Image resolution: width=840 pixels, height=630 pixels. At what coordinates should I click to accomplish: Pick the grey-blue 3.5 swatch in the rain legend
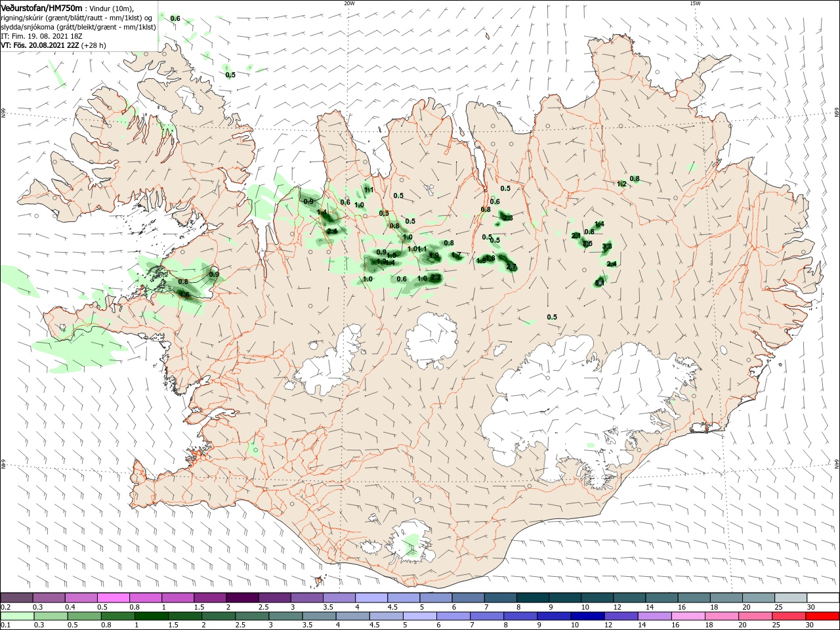[x=319, y=616]
